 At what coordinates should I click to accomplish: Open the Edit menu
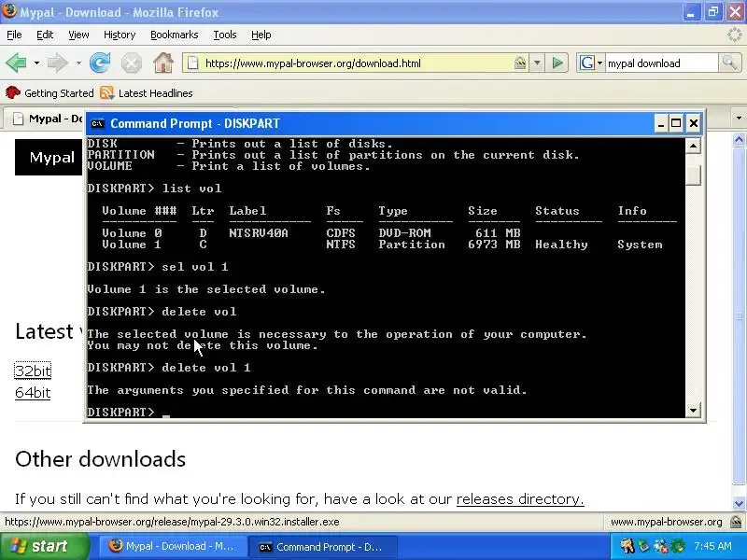[45, 35]
